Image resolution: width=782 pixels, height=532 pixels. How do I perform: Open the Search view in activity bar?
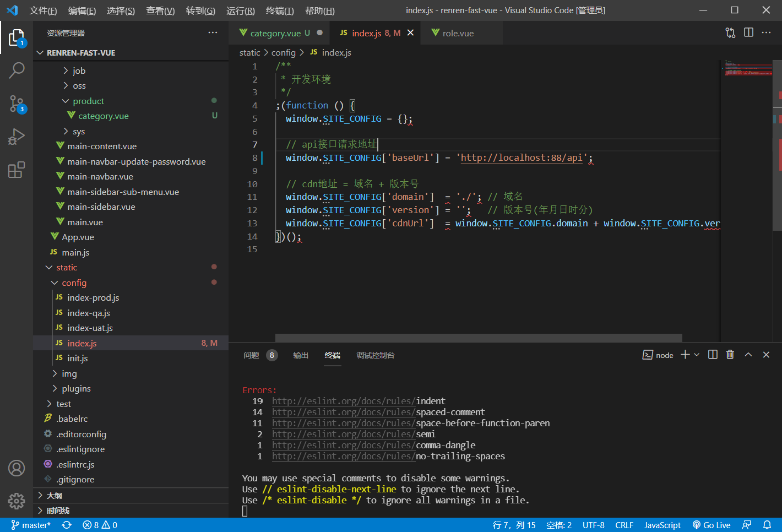[17, 70]
